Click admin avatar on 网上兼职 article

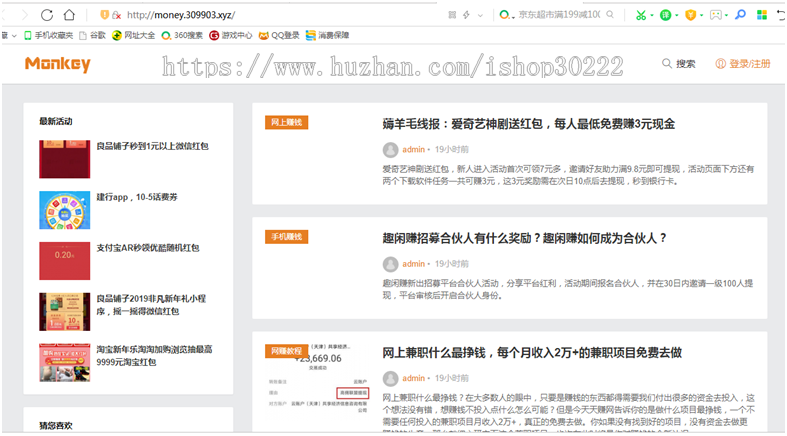pyautogui.click(x=390, y=378)
